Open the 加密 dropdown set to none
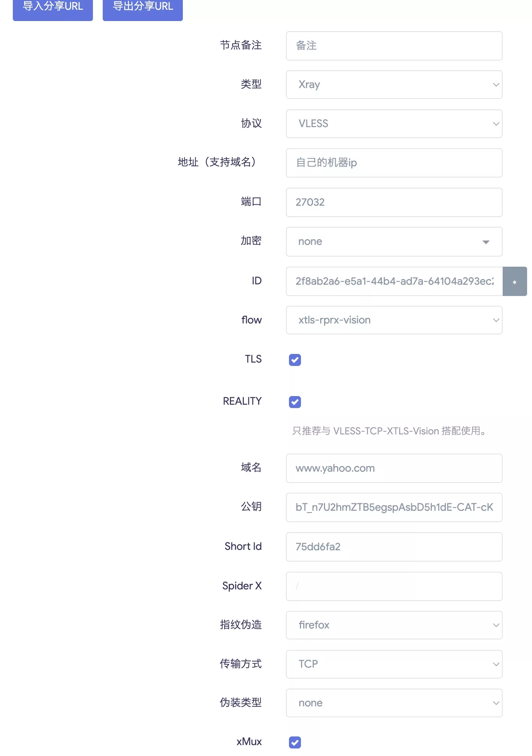The image size is (532, 756). [394, 241]
